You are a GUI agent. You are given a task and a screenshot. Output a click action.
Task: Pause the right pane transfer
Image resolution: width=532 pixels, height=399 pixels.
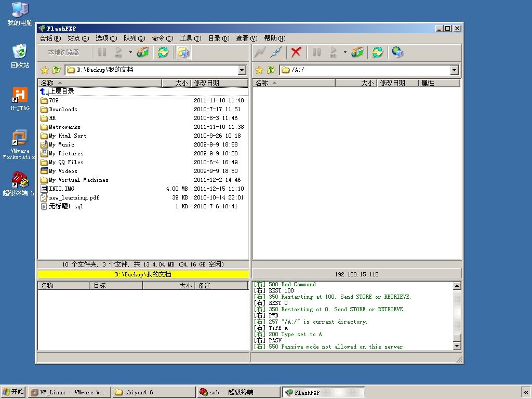[x=316, y=52]
